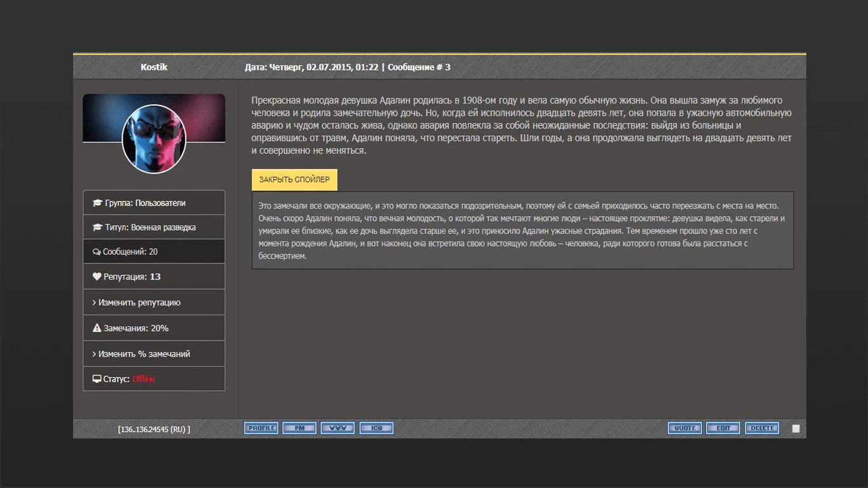The image size is (868, 488).
Task: Edit the post with the EDIT button
Action: [x=723, y=428]
